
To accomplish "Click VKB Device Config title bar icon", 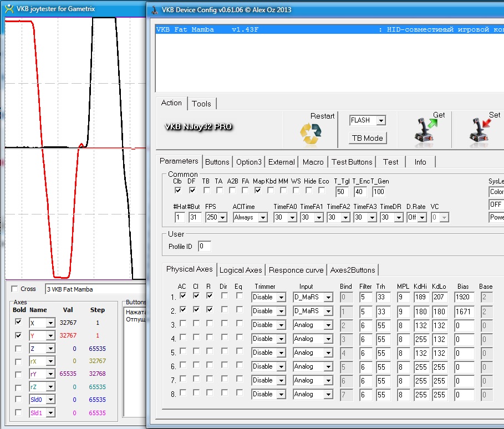I will pos(155,9).
